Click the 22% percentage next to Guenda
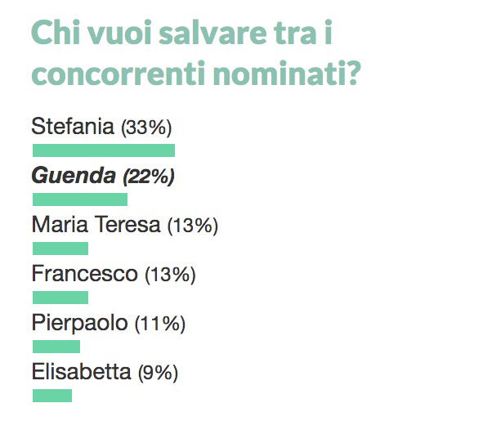Screen dimensions: 492x448 coord(149,177)
